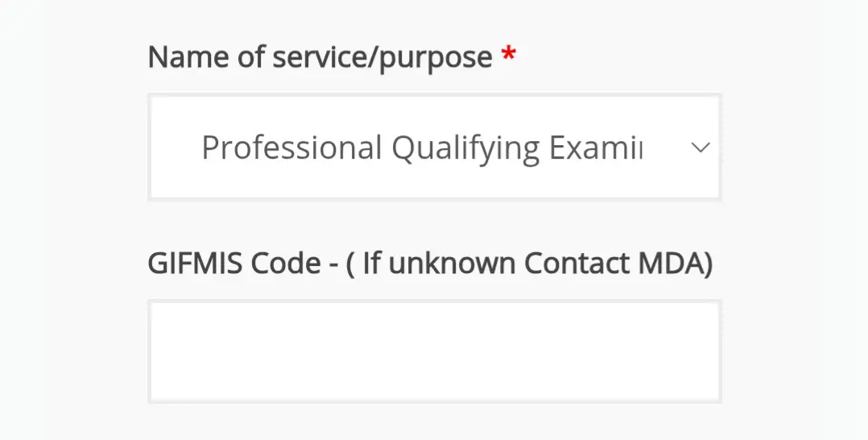This screenshot has height=440, width=868.
Task: Click the '( If unknown Contact MDA)' hint text
Action: 529,264
